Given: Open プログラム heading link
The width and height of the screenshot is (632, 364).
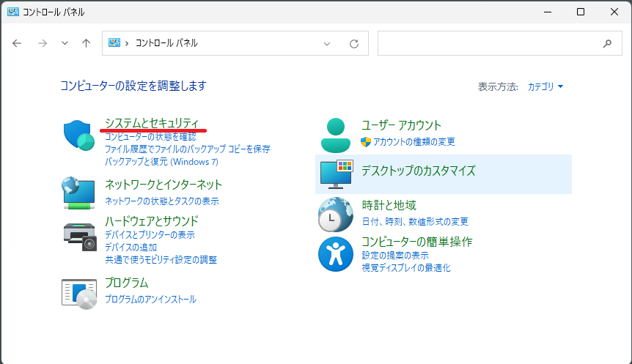Looking at the screenshot, I should tap(127, 283).
